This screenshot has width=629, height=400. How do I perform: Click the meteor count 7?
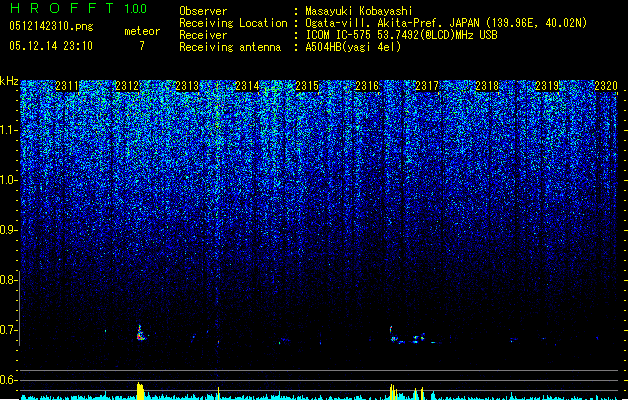[142, 46]
